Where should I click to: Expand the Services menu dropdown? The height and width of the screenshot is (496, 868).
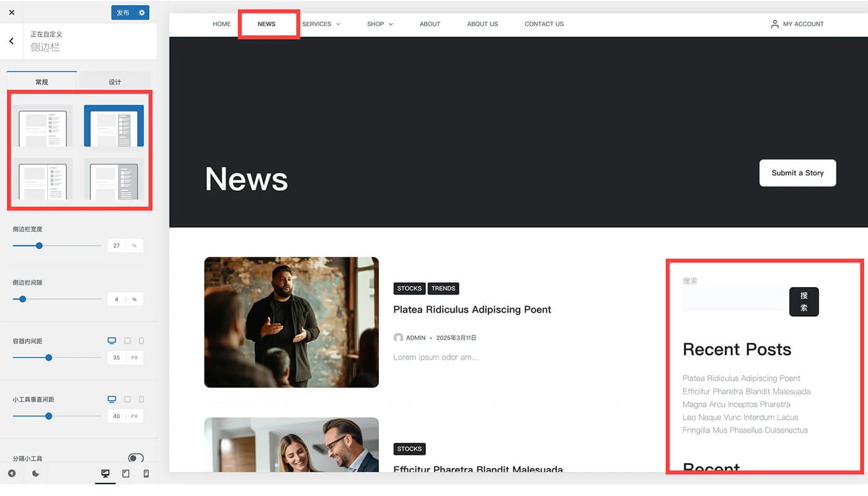338,24
